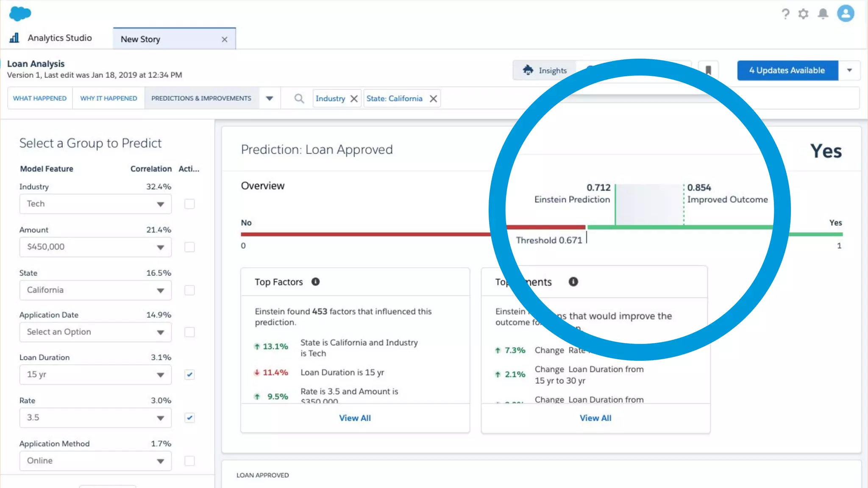Open the notifications bell
Viewport: 868px width, 488px height.
click(823, 14)
